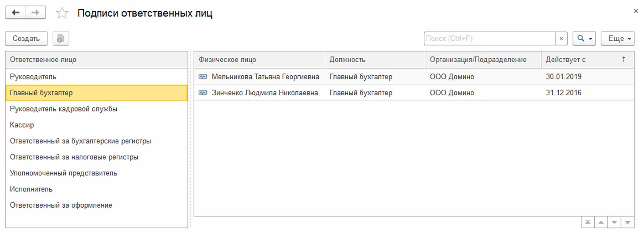Sort by the Действует с column header
The height and width of the screenshot is (232, 644).
tap(566, 60)
